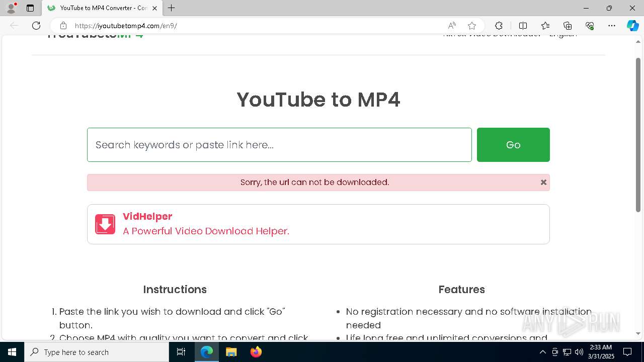The height and width of the screenshot is (362, 644).
Task: Click the YouTube to MP4 heading
Action: pos(318,100)
